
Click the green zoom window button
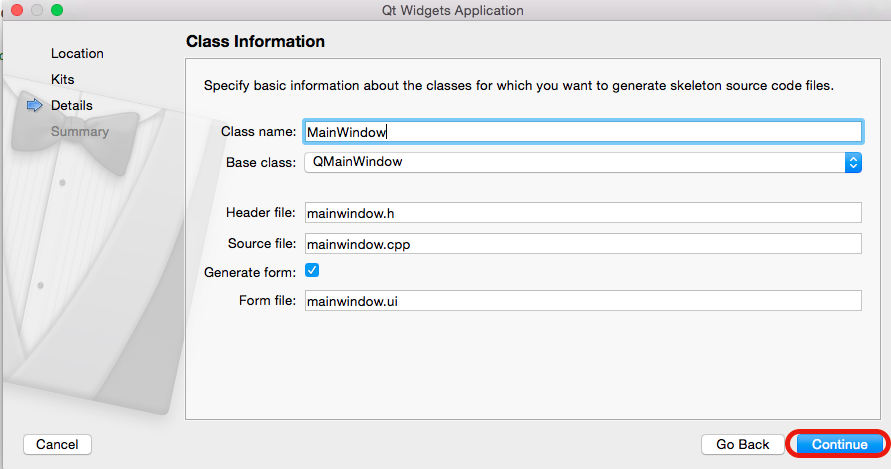point(57,10)
